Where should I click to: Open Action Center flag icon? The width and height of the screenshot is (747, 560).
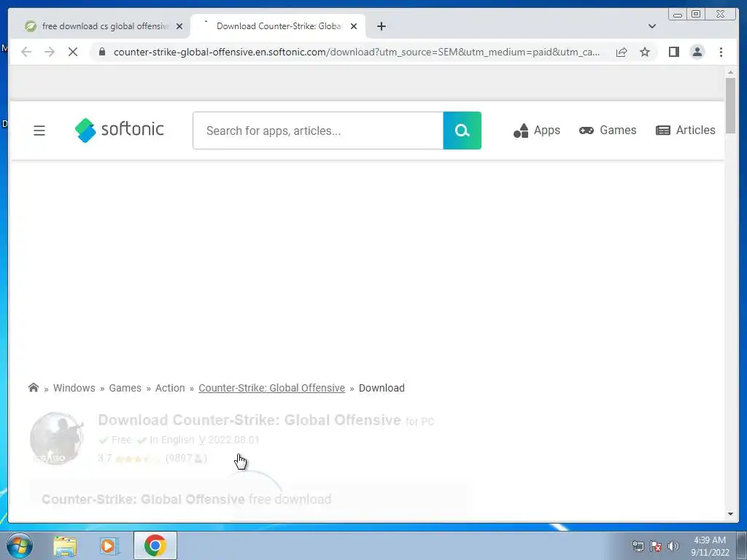pyautogui.click(x=656, y=547)
